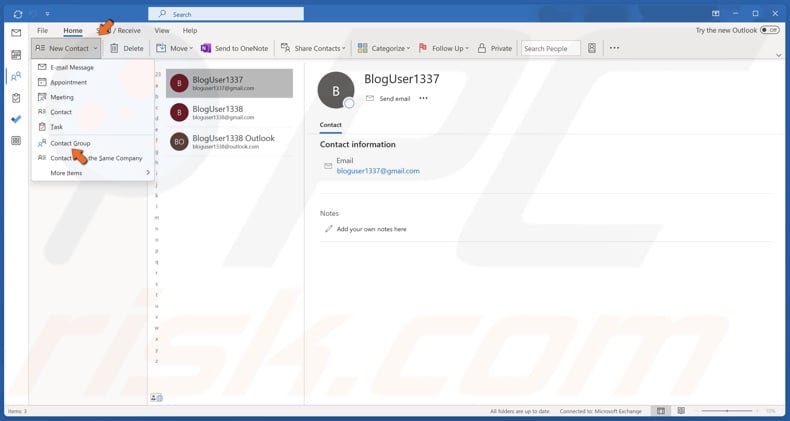Toggle the Try the new Outlook switch

click(769, 30)
